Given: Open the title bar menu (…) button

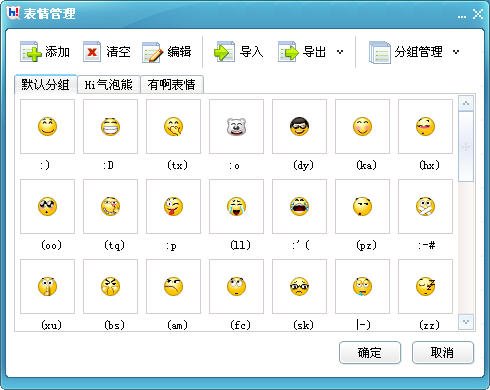Looking at the screenshot, I should tap(462, 16).
